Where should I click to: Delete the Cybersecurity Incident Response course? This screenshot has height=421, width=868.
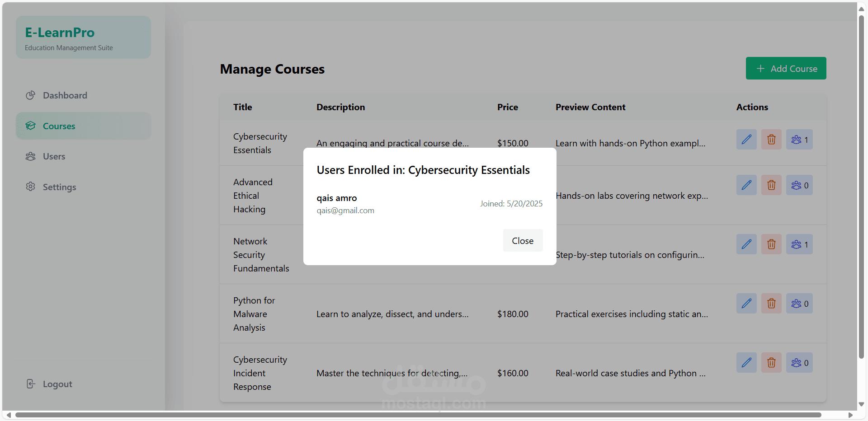[x=771, y=363]
